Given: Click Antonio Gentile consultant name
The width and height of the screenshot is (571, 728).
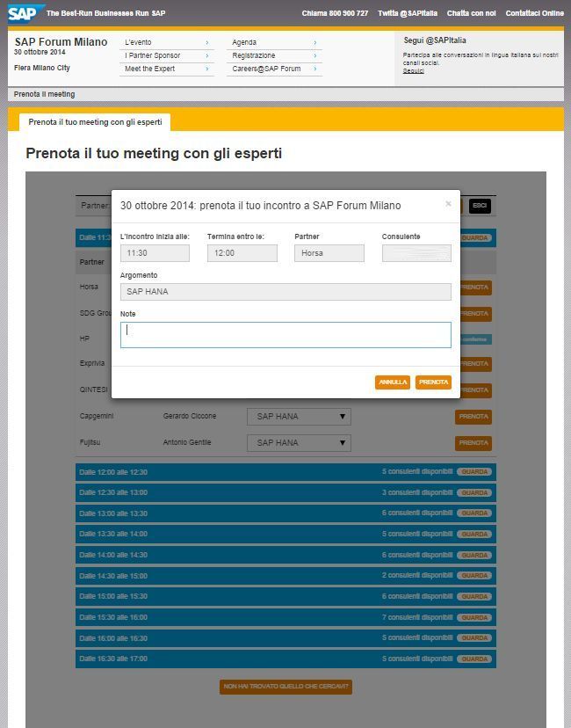Looking at the screenshot, I should 187,442.
